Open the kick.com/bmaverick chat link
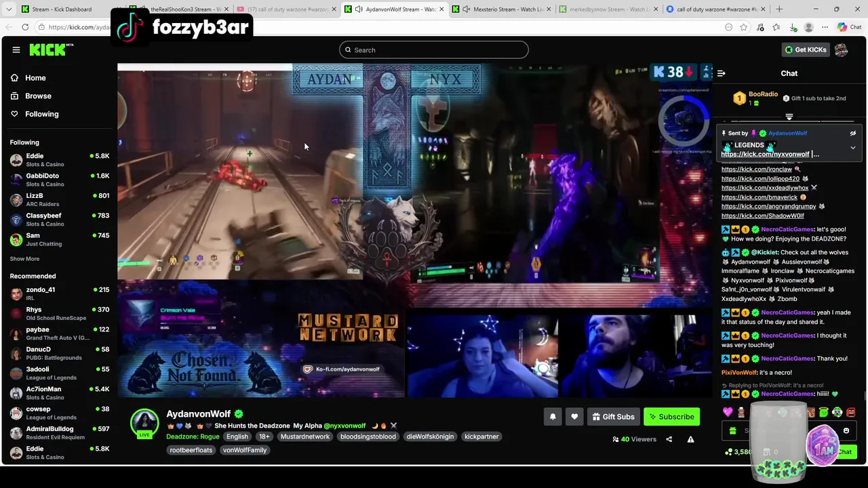Viewport: 868px width, 488px height. point(759,197)
